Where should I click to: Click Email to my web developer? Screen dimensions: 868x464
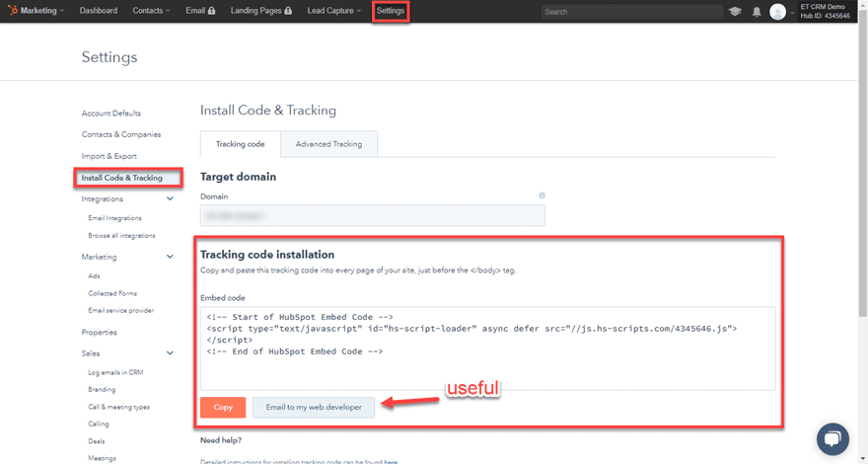(x=314, y=407)
